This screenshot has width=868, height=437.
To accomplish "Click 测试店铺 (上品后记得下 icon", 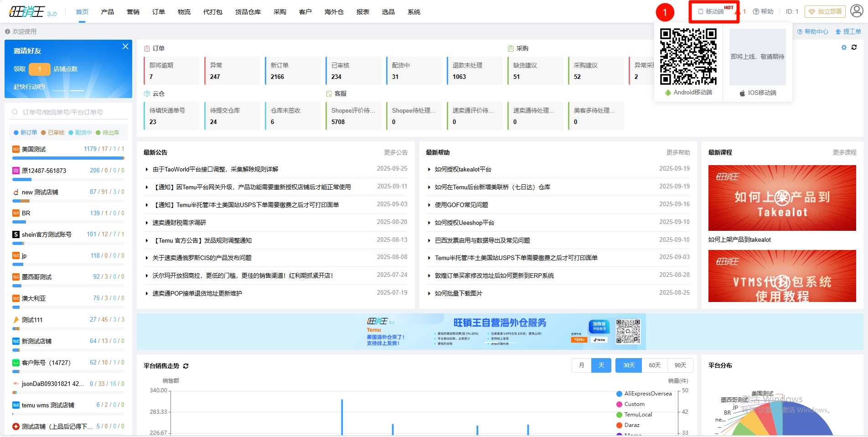I will click(16, 427).
